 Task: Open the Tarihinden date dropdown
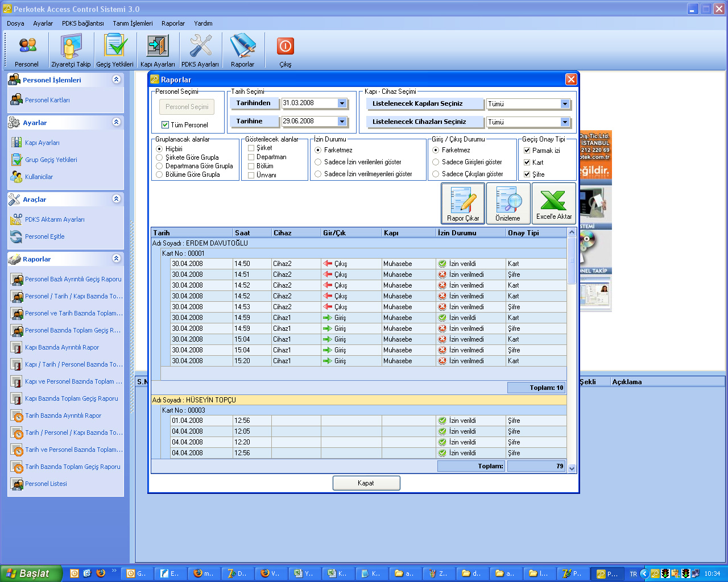tap(342, 103)
